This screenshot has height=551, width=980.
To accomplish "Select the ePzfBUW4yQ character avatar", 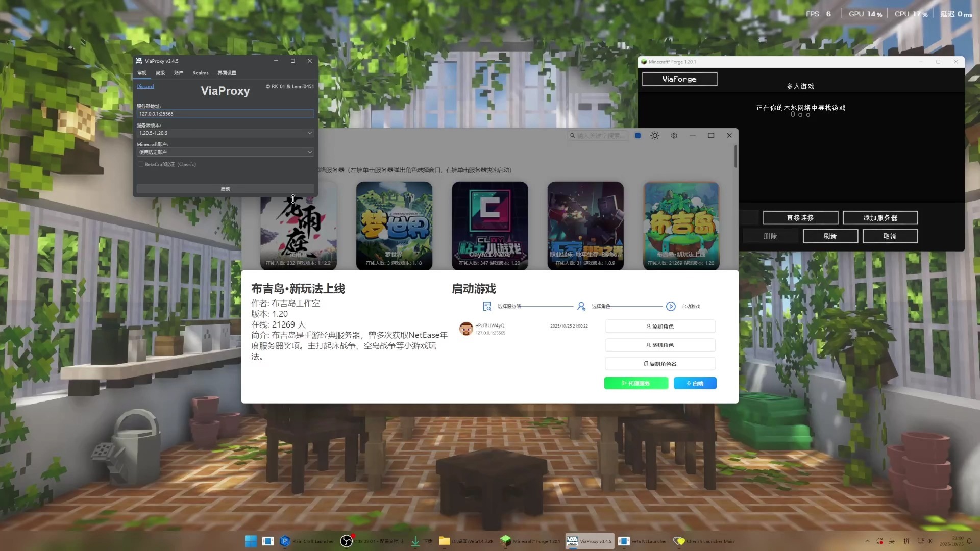I will coord(465,329).
